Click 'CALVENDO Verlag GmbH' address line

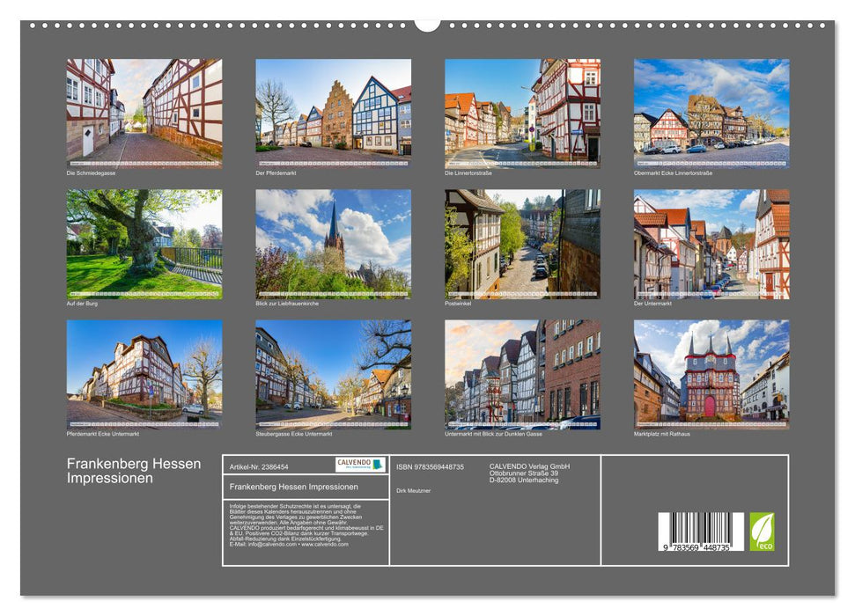[x=529, y=466]
